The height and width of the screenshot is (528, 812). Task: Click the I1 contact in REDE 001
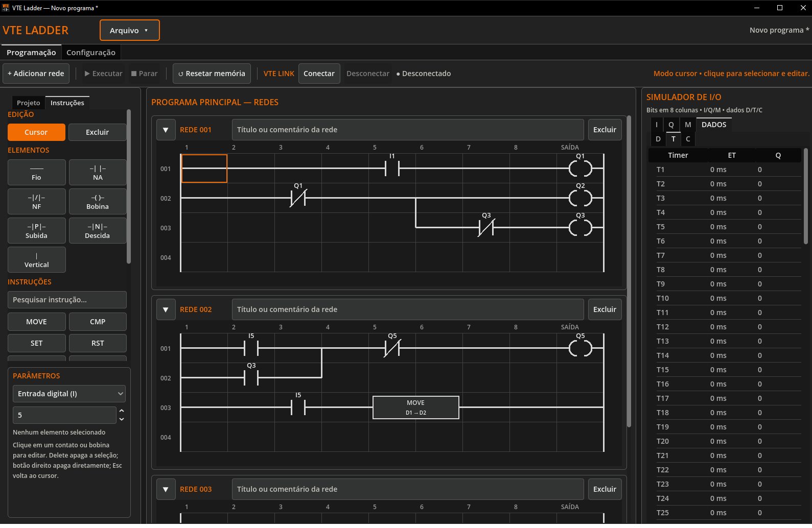click(392, 168)
